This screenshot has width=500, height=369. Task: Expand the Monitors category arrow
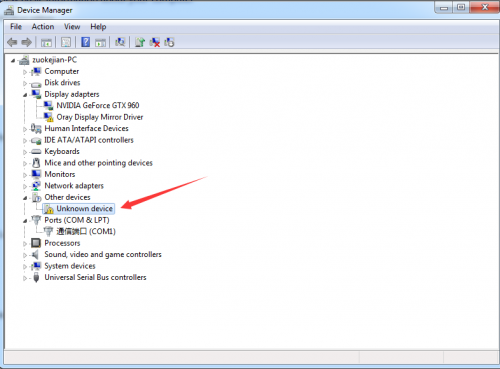tap(25, 175)
